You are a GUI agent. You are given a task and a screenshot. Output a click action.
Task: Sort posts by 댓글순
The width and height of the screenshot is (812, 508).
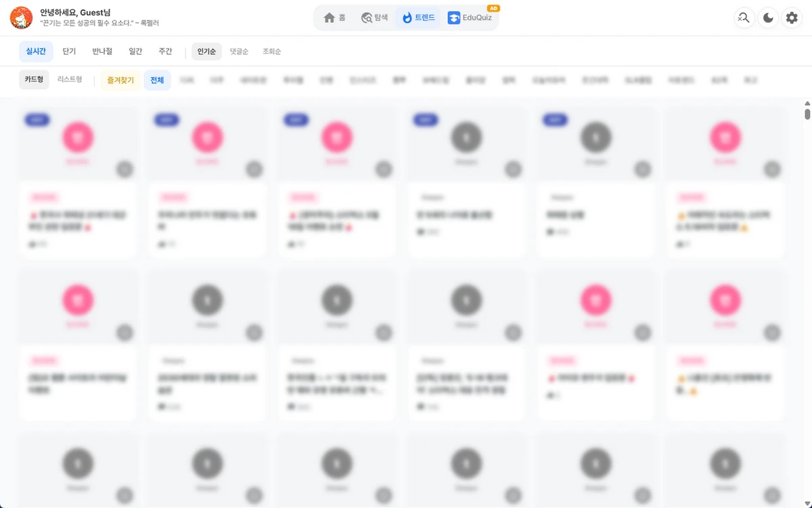(239, 51)
